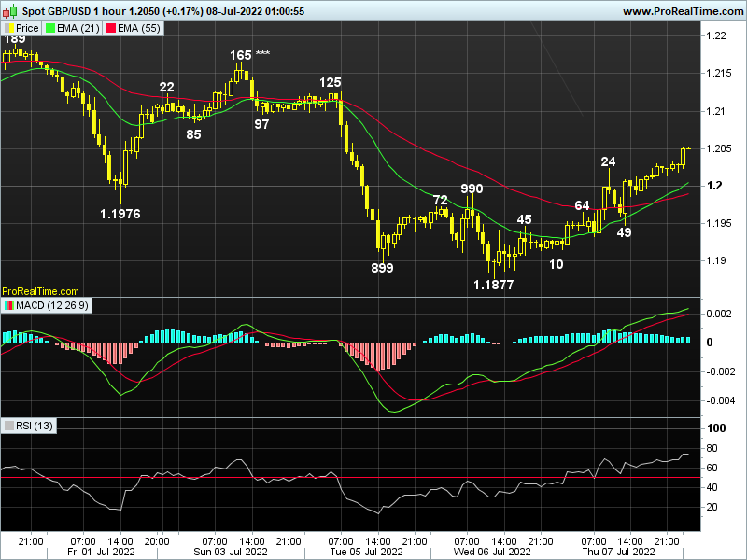The width and height of the screenshot is (747, 560).
Task: Select the MACD indicator icon
Action: 8,305
